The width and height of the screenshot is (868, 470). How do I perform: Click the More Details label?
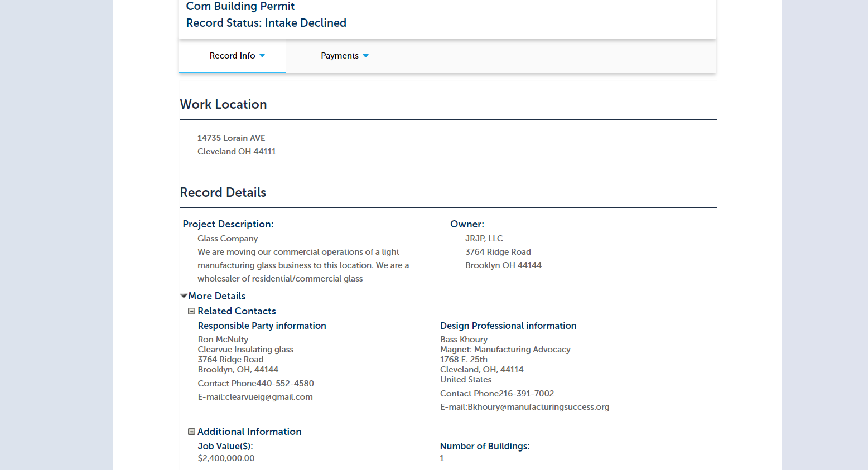point(217,296)
